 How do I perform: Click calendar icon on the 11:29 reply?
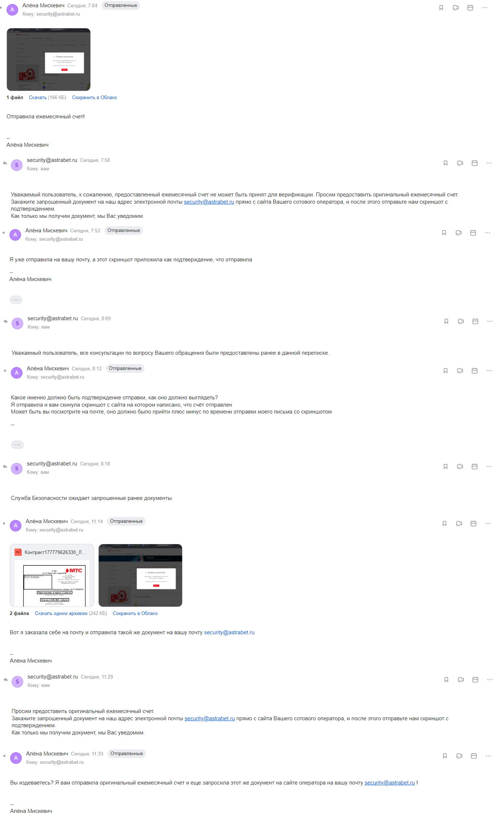tap(475, 680)
